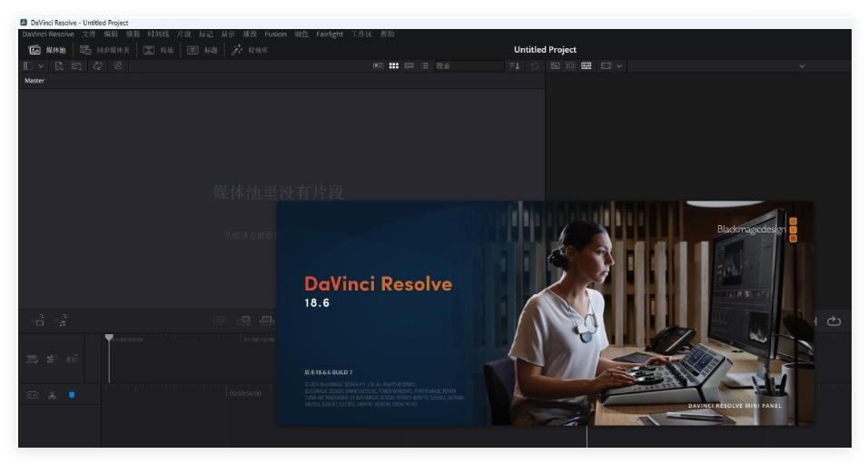Click the 版本 18.6.6 BUILD 7 text
The image size is (868, 464).
(329, 372)
